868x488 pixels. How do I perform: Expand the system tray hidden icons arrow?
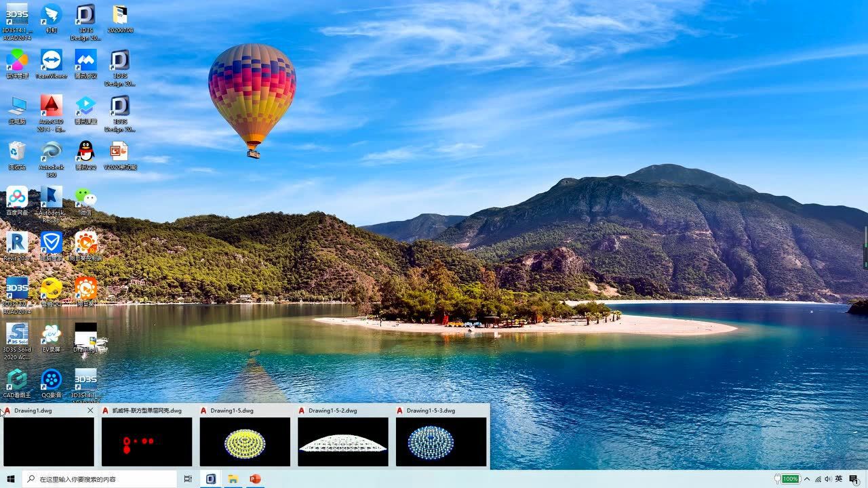click(x=807, y=479)
